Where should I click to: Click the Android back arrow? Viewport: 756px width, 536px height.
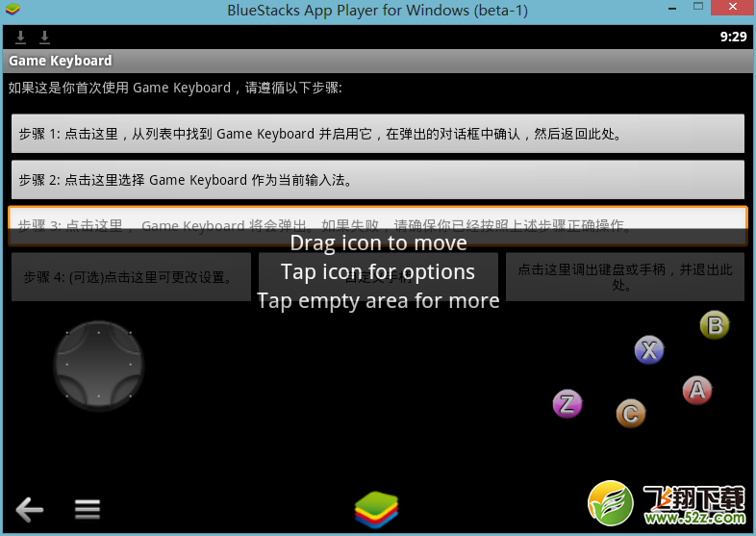[30, 509]
